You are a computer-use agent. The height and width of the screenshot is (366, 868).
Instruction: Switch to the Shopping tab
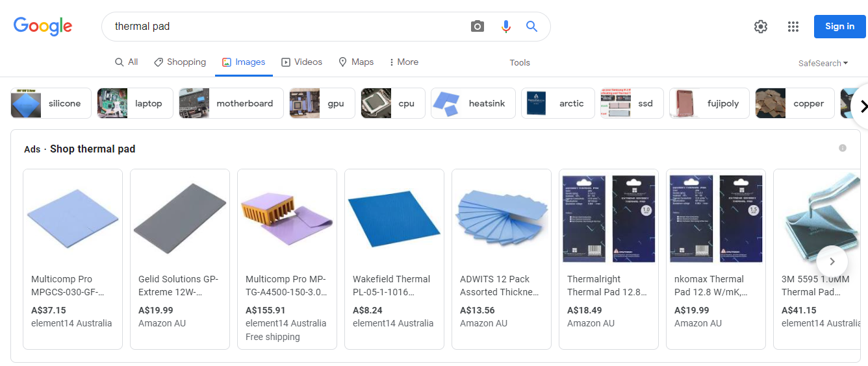tap(180, 62)
